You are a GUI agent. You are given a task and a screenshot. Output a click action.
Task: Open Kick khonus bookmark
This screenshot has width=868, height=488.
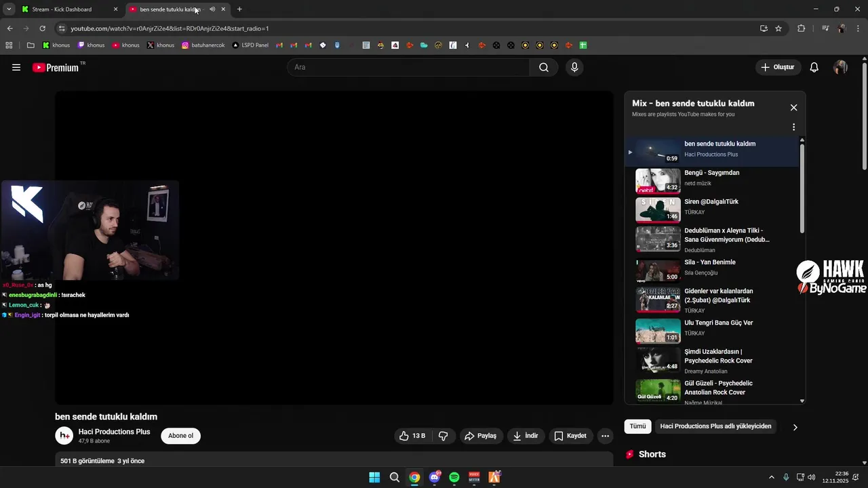[x=56, y=45]
